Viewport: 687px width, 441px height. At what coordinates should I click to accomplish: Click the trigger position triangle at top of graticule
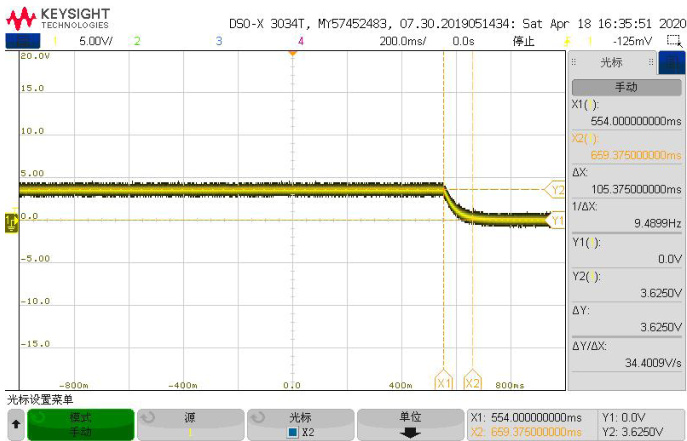pos(292,54)
